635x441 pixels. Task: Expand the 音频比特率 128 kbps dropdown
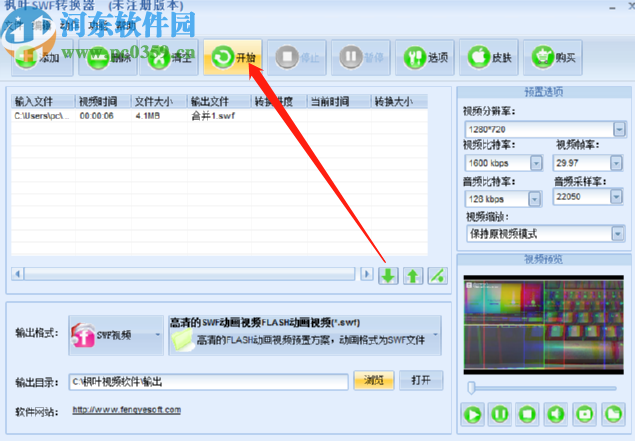535,199
